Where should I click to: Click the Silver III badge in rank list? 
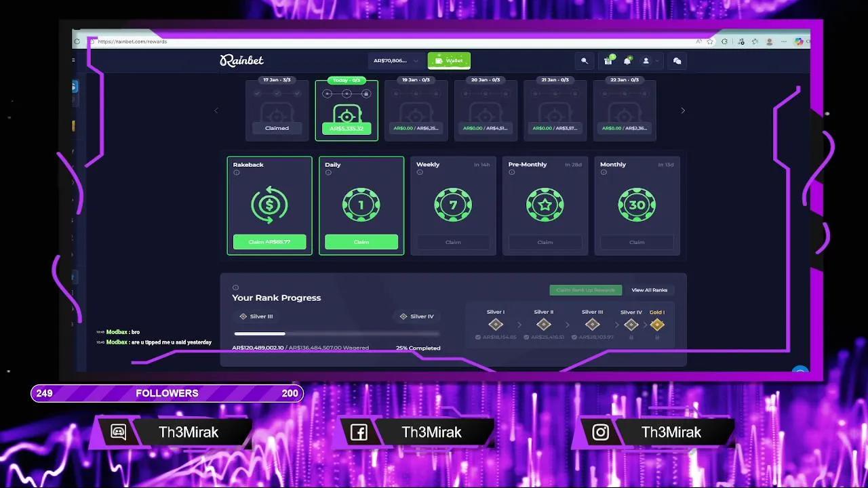(x=592, y=325)
